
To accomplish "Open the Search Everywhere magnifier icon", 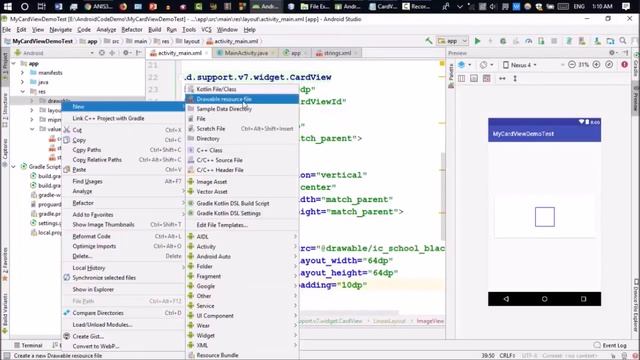I will tap(623, 41).
